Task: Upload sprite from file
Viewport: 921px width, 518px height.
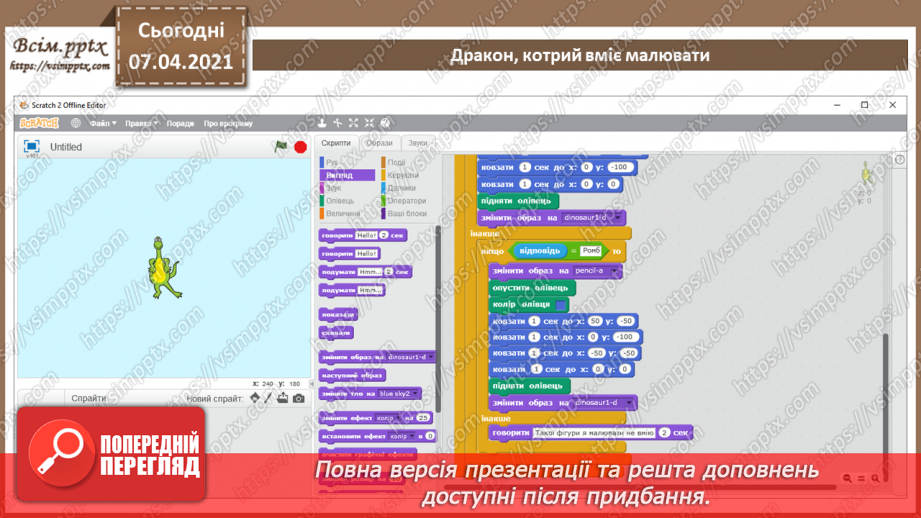Action: [283, 398]
